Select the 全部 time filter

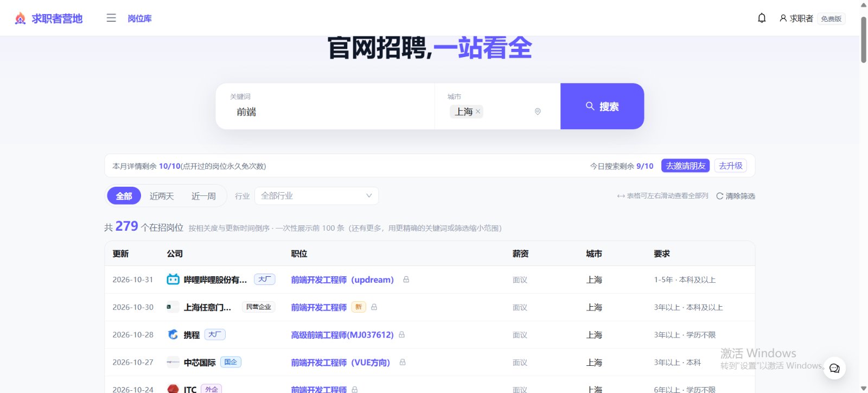(124, 196)
